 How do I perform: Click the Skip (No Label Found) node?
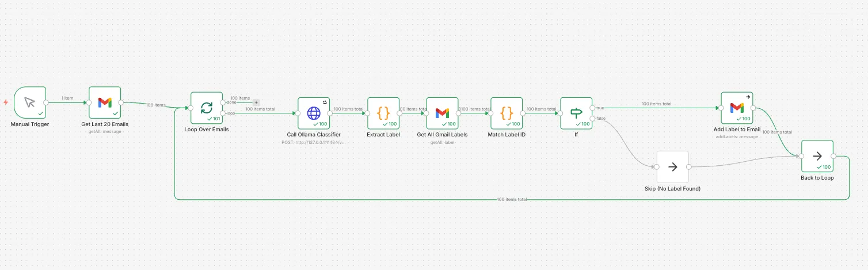coord(672,167)
